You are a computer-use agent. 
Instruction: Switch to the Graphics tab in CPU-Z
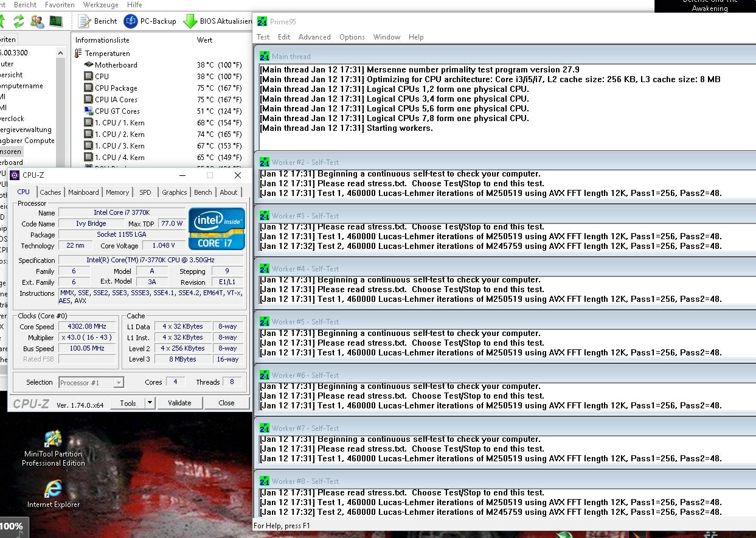[x=175, y=192]
